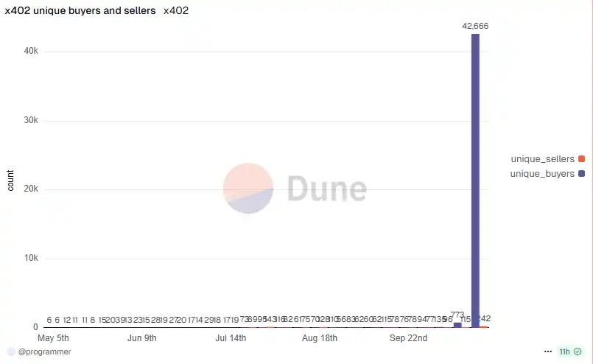Click the @programmer avatar icon
The height and width of the screenshot is (364, 593).
10,351
